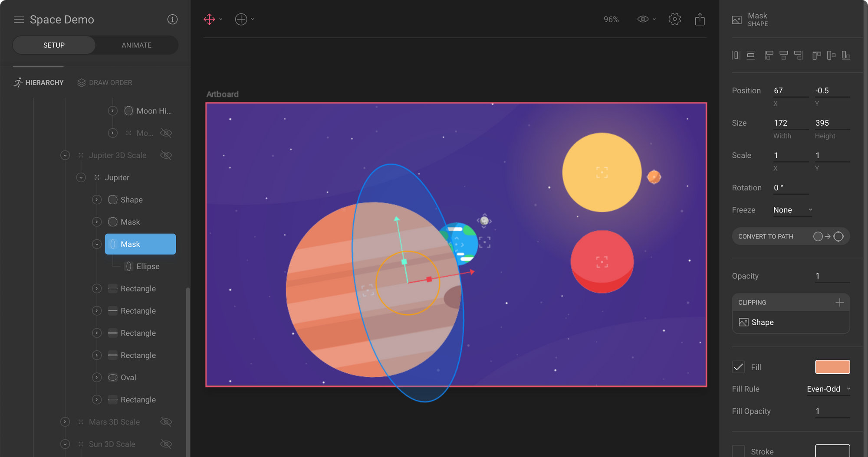Align selection to left edge
The width and height of the screenshot is (868, 457).
[x=769, y=55]
